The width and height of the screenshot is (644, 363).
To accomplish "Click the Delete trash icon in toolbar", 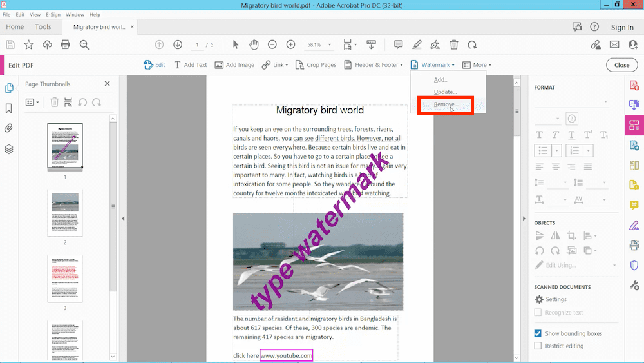I will (x=454, y=44).
